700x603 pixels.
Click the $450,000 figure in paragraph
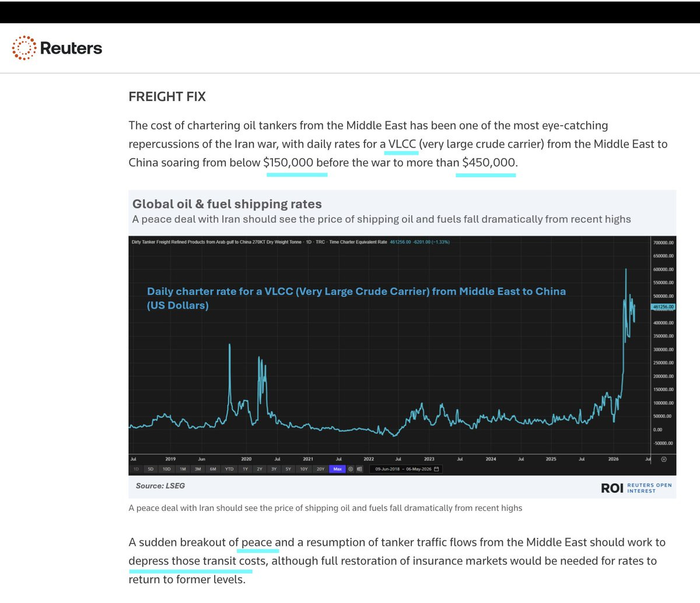pyautogui.click(x=489, y=163)
